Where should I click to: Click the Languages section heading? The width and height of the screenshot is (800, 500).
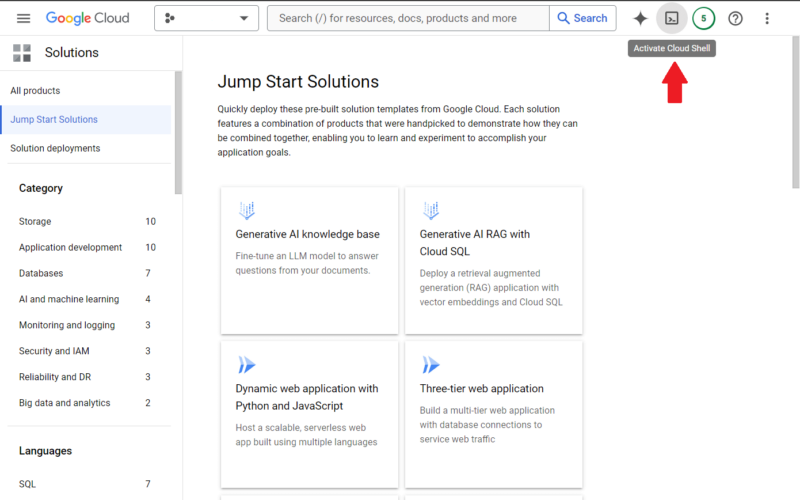pyautogui.click(x=45, y=451)
